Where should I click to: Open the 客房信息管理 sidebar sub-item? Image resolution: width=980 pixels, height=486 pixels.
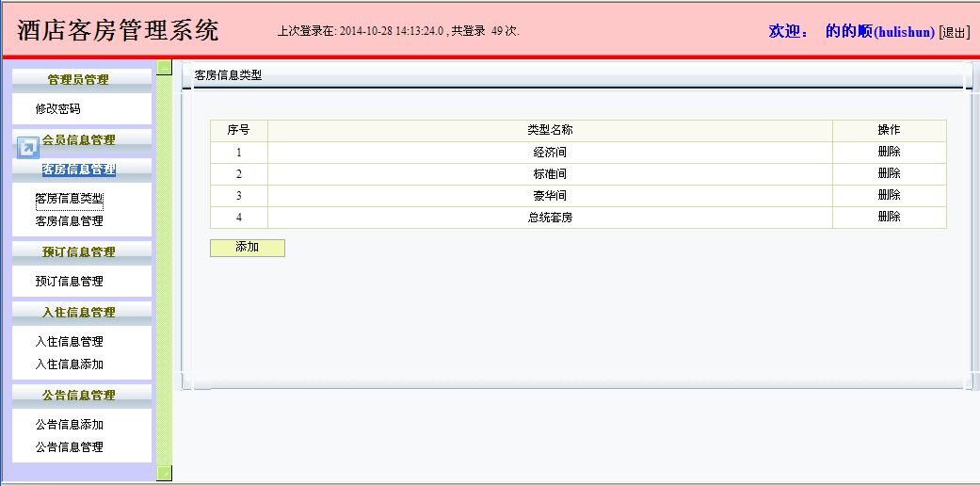70,221
